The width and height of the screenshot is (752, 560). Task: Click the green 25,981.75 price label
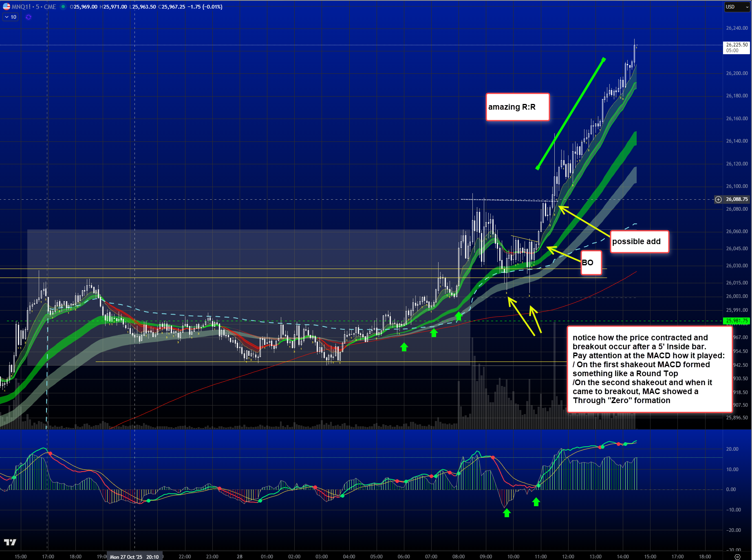tap(737, 321)
